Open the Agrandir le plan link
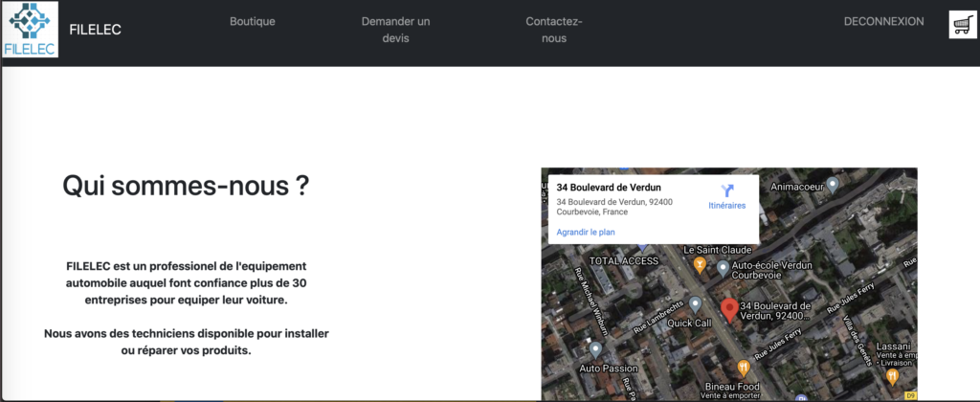The width and height of the screenshot is (980, 402). coord(586,232)
